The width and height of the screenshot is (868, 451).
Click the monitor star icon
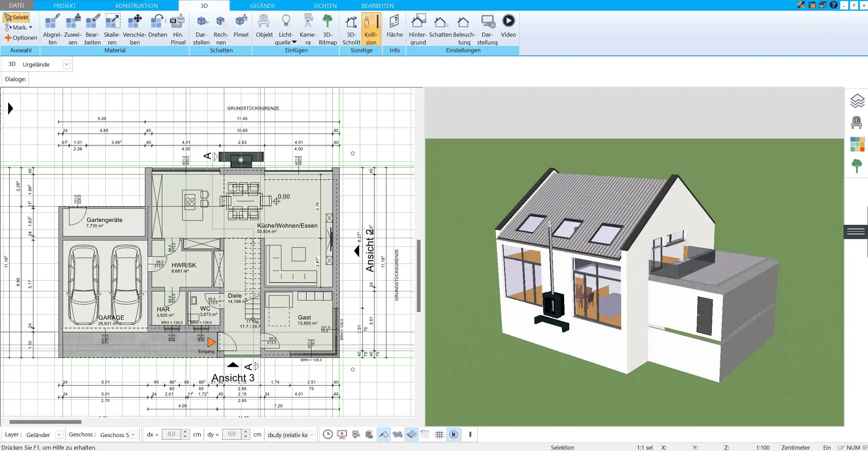click(342, 434)
